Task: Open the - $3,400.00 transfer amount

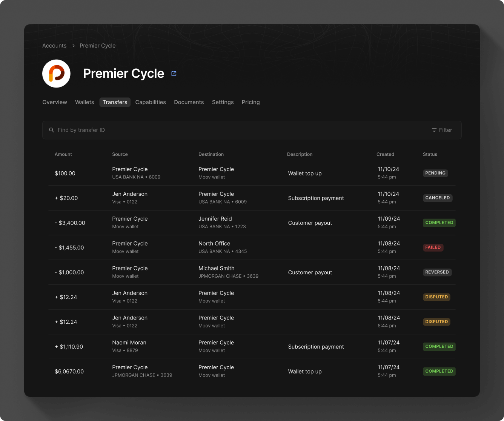Action: coord(70,223)
